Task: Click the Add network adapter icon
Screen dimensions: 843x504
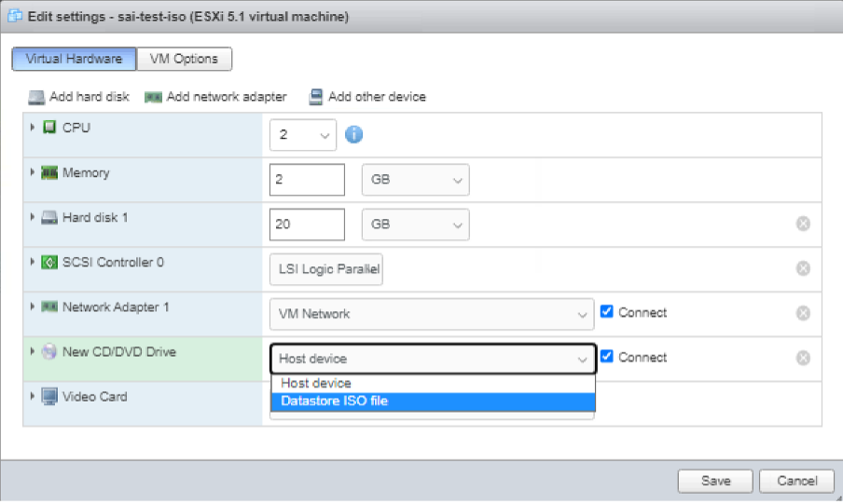Action: point(153,97)
